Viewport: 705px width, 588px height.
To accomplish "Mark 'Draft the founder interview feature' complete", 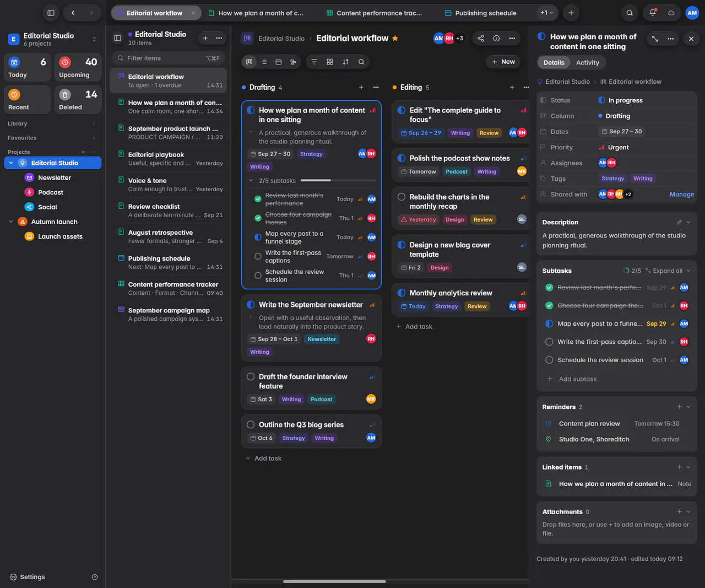I will (x=251, y=377).
